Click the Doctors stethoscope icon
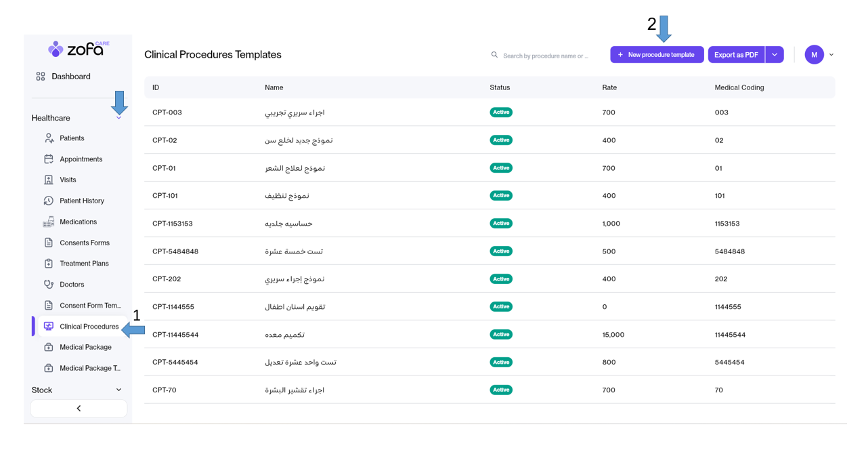The width and height of the screenshot is (868, 452). pos(49,285)
